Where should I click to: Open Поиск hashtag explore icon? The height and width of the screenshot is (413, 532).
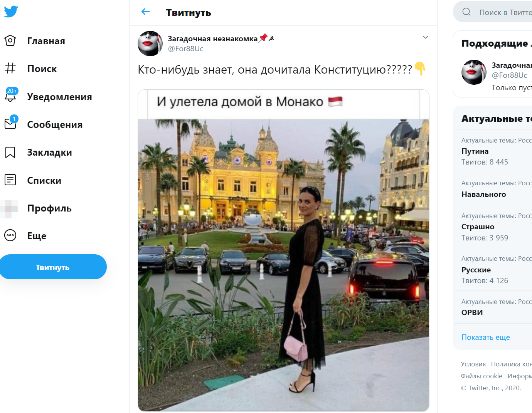[10, 68]
